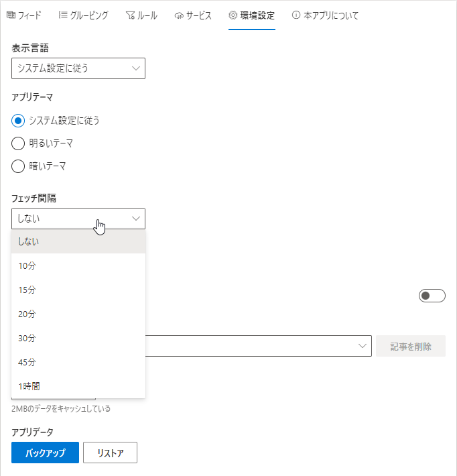
Task: Collapse the フェッチ間隔 dropdown via its chevron
Action: 136,219
